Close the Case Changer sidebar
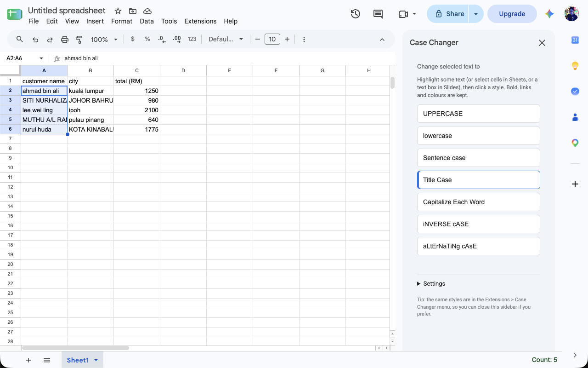 pyautogui.click(x=542, y=43)
